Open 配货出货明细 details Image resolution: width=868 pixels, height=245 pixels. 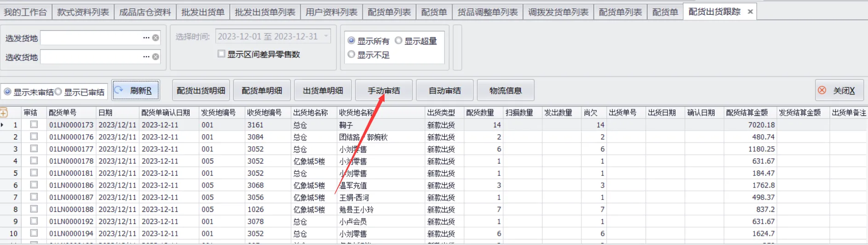pos(201,90)
